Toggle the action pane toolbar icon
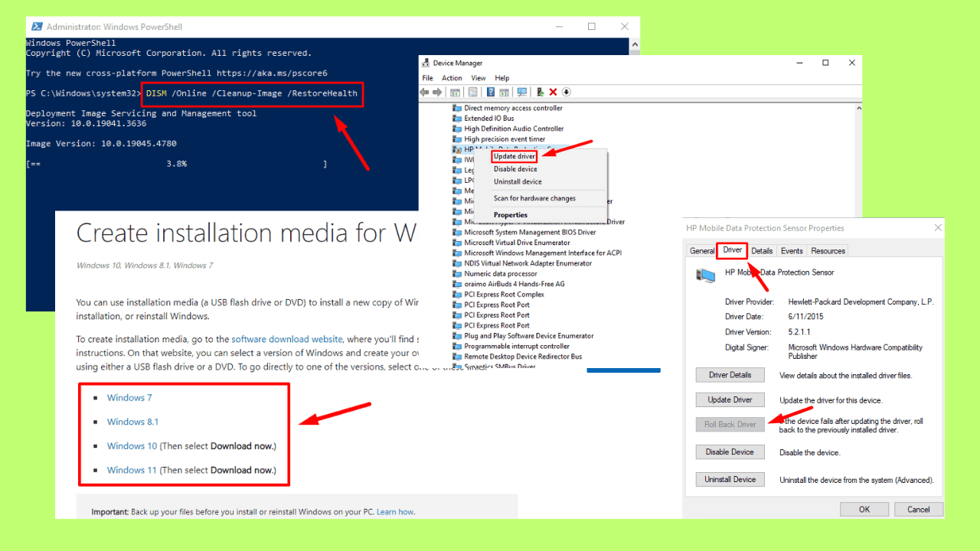The image size is (980, 551). tap(504, 92)
